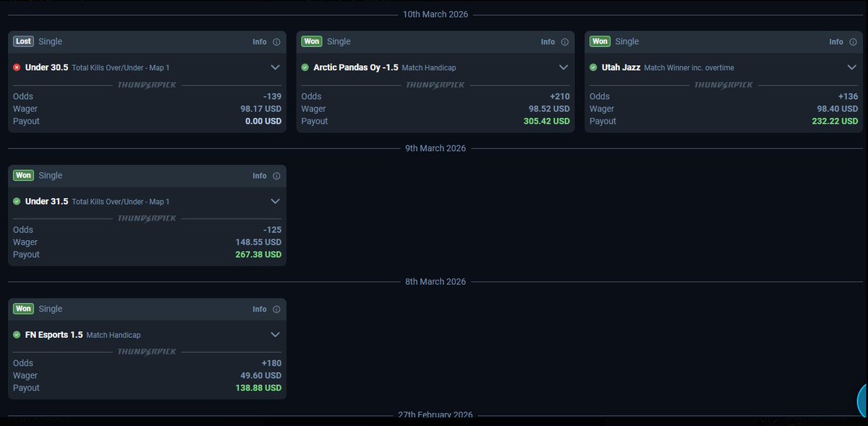Click the 148.55 USD wager amount
The height and width of the screenshot is (426, 868).
pos(258,242)
